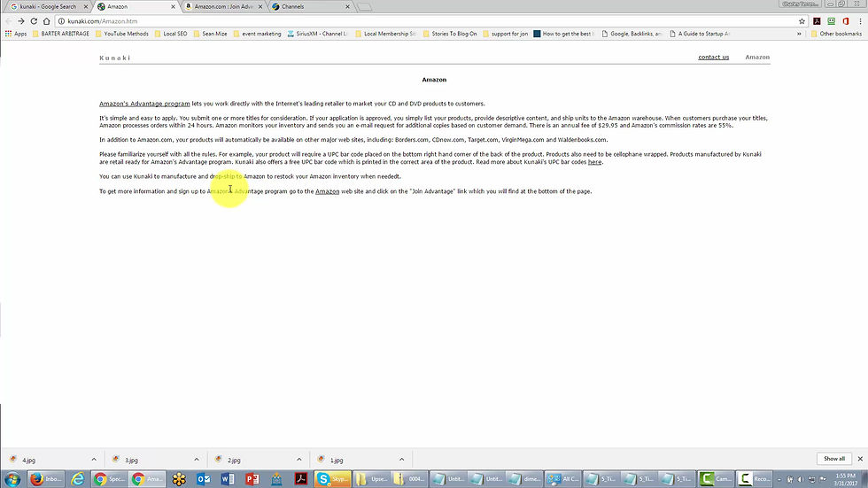Switch to the Camtasia 'Cam...' taskbar window
Viewport: 868px width, 488px height.
[x=716, y=478]
